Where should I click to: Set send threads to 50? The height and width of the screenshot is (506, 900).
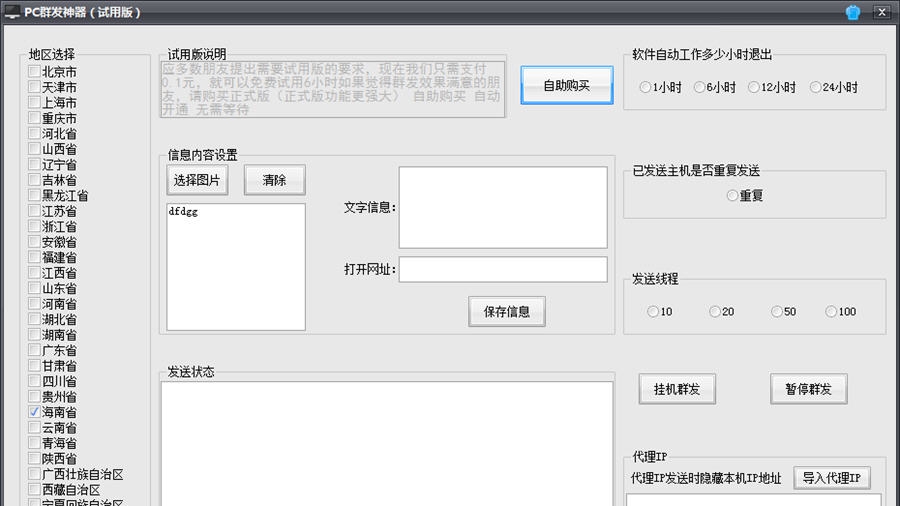(x=777, y=312)
